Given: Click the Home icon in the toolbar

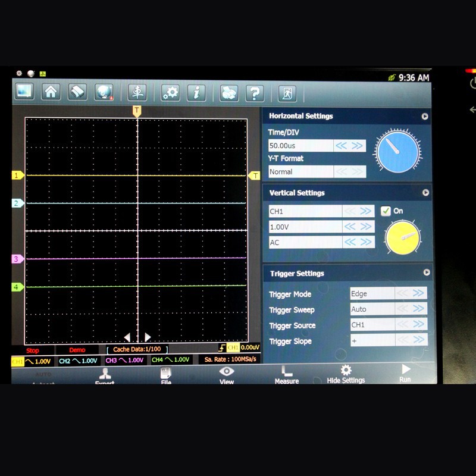Looking at the screenshot, I should (x=51, y=92).
